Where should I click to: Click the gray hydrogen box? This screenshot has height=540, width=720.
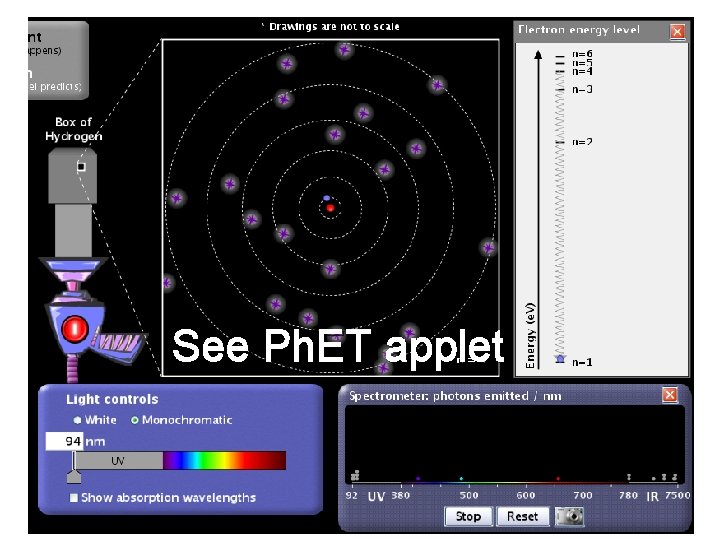(73, 175)
